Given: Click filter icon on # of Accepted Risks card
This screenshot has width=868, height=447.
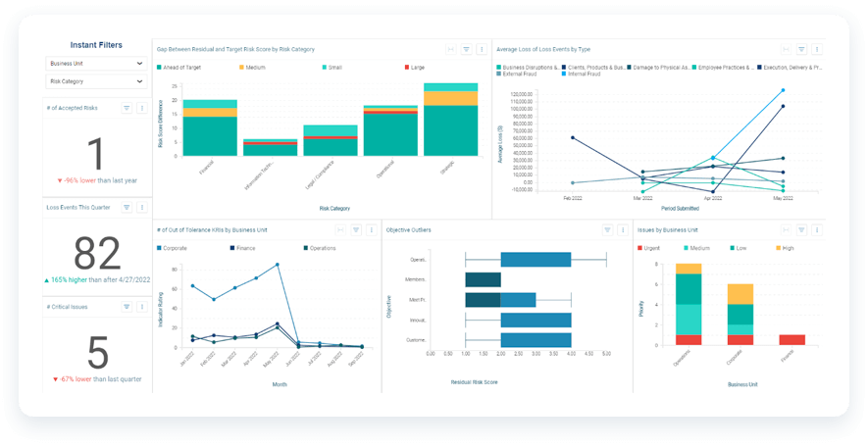Looking at the screenshot, I should 127,108.
